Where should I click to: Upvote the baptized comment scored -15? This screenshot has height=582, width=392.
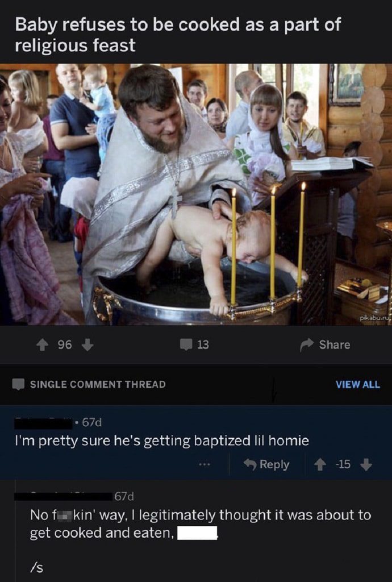pos(320,464)
